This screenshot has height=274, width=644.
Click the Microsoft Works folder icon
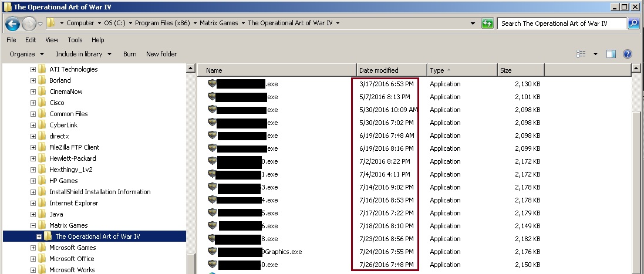(42, 269)
